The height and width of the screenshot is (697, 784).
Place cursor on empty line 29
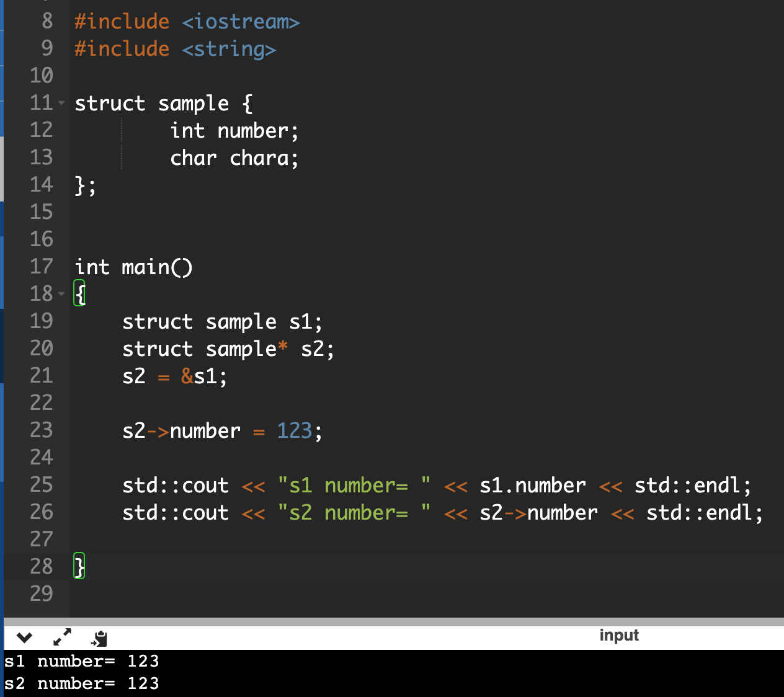pos(248,594)
